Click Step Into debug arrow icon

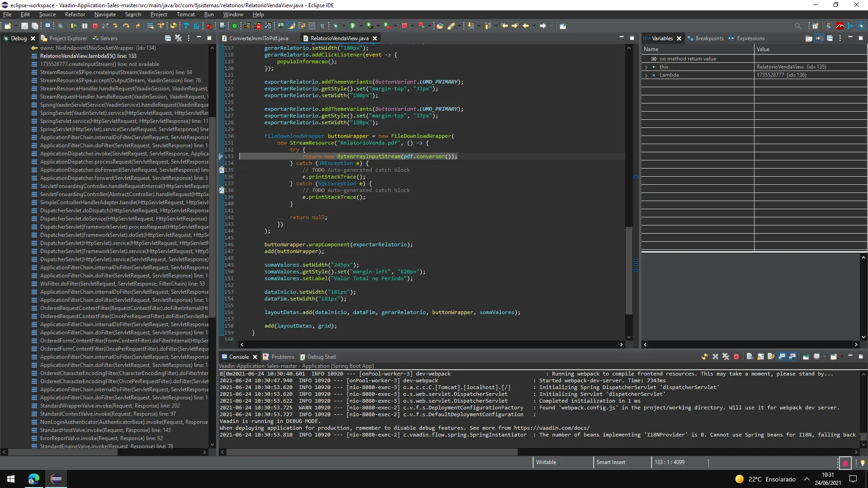tap(115, 26)
